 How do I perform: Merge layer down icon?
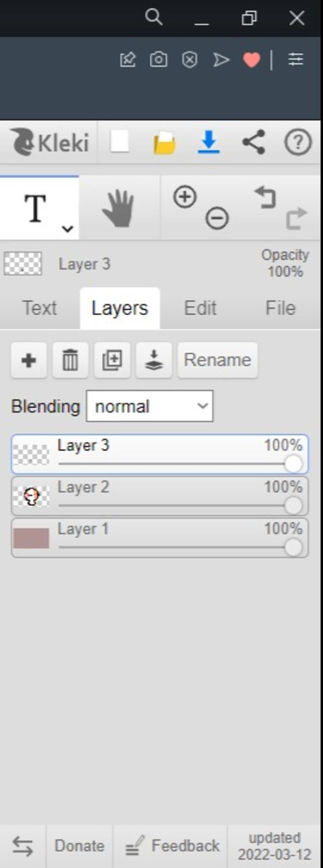click(x=154, y=360)
